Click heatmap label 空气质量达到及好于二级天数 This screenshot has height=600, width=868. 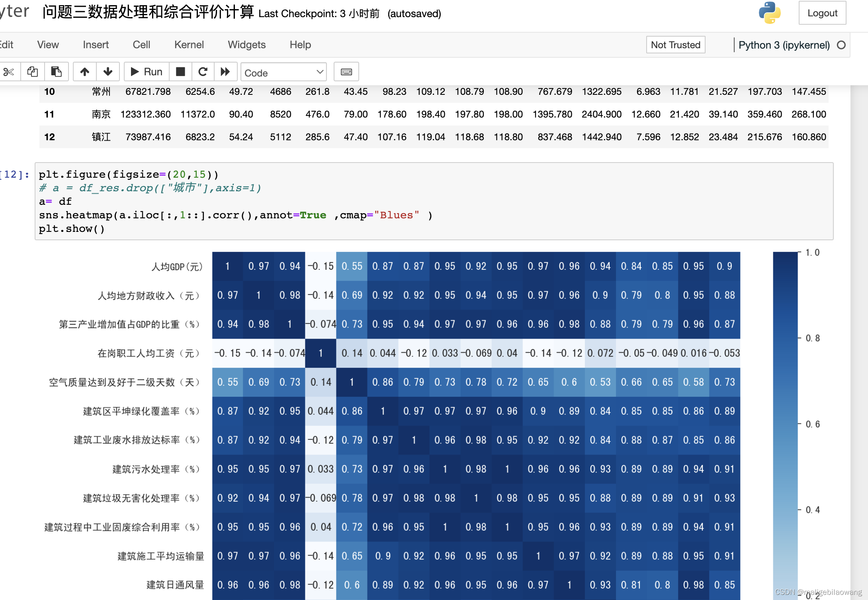125,382
